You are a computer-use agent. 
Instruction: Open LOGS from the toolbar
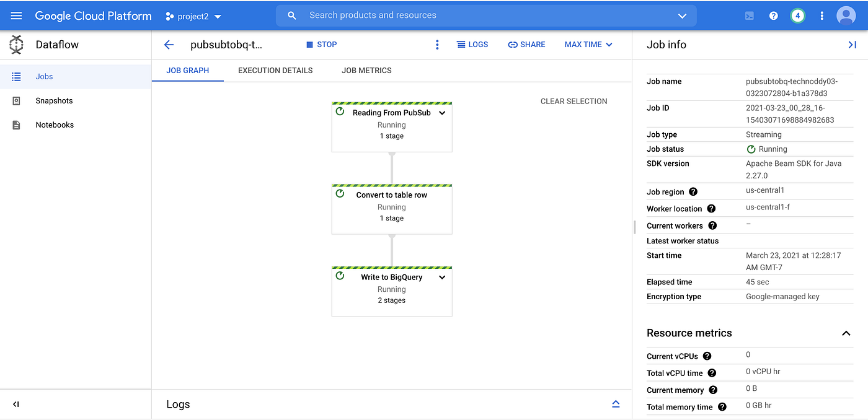[x=472, y=45]
